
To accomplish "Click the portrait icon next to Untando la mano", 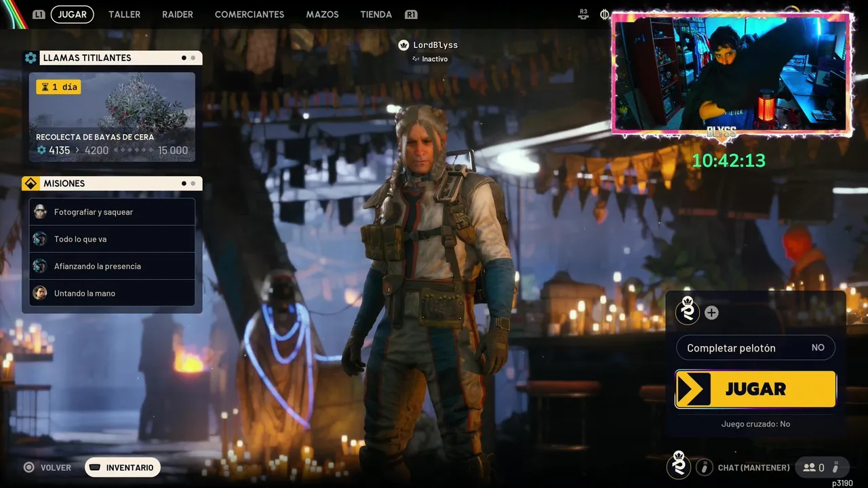I will (x=40, y=293).
